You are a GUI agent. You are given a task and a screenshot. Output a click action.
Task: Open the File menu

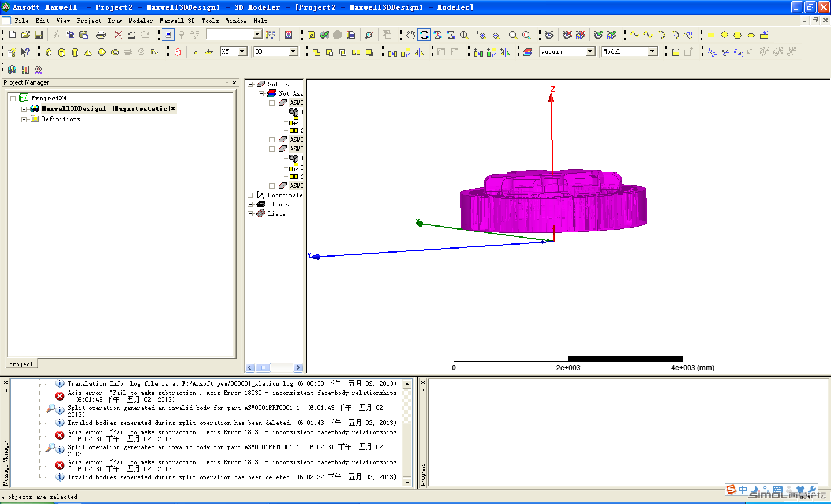point(21,21)
